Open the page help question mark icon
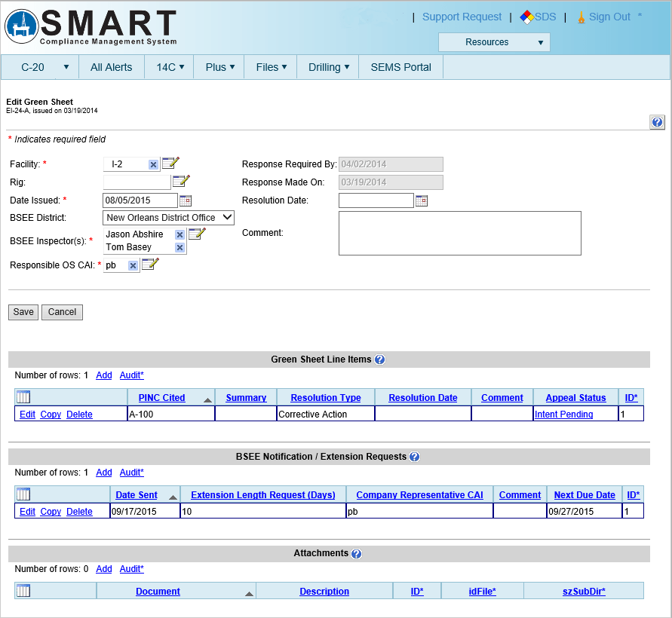 click(657, 122)
